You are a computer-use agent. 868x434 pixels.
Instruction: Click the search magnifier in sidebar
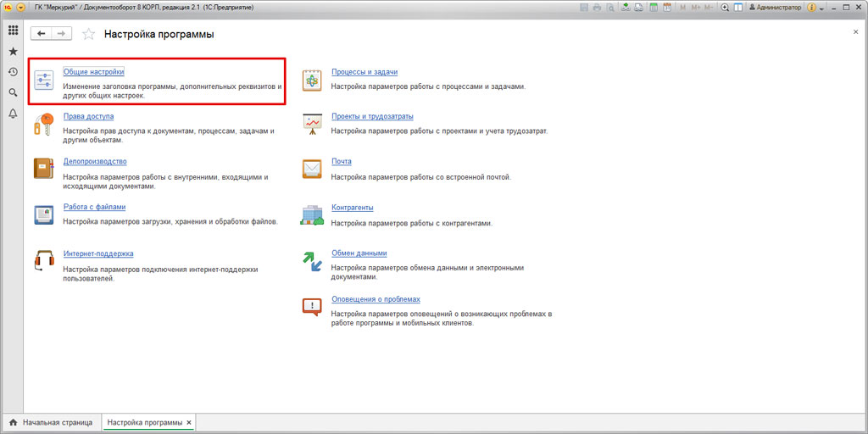click(13, 92)
